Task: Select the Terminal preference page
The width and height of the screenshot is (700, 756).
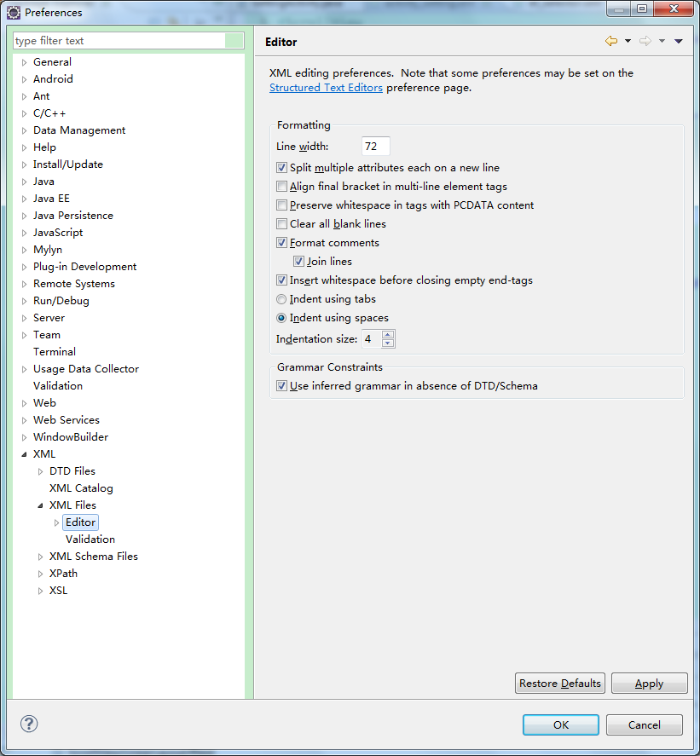Action: 55,351
